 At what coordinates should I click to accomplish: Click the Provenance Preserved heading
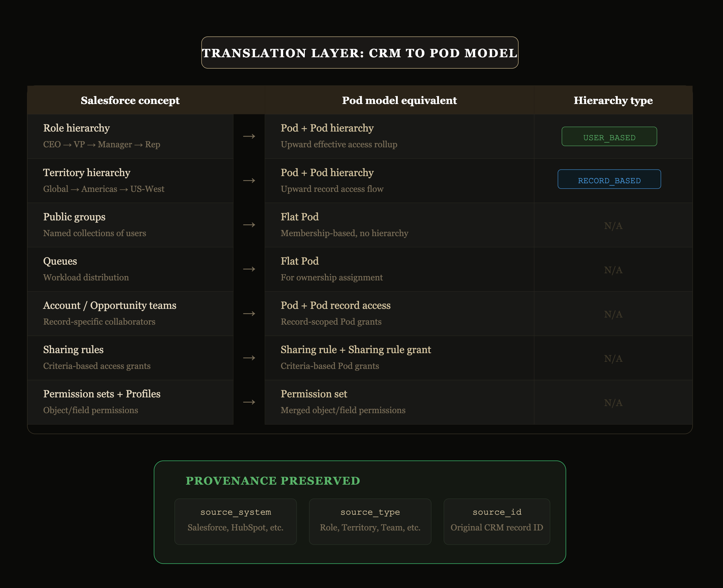pyautogui.click(x=273, y=481)
